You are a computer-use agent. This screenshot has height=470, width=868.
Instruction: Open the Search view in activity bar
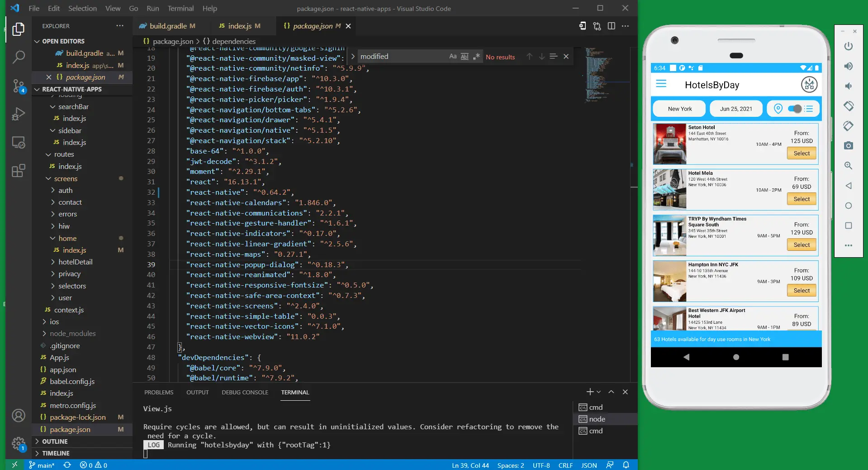(x=18, y=57)
